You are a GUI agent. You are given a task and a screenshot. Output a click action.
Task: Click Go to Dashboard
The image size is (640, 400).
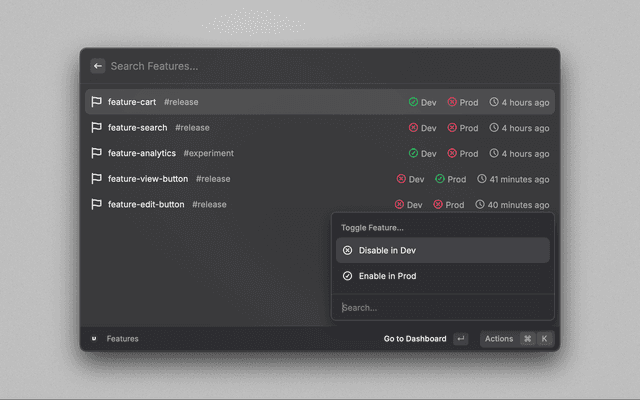coord(414,339)
